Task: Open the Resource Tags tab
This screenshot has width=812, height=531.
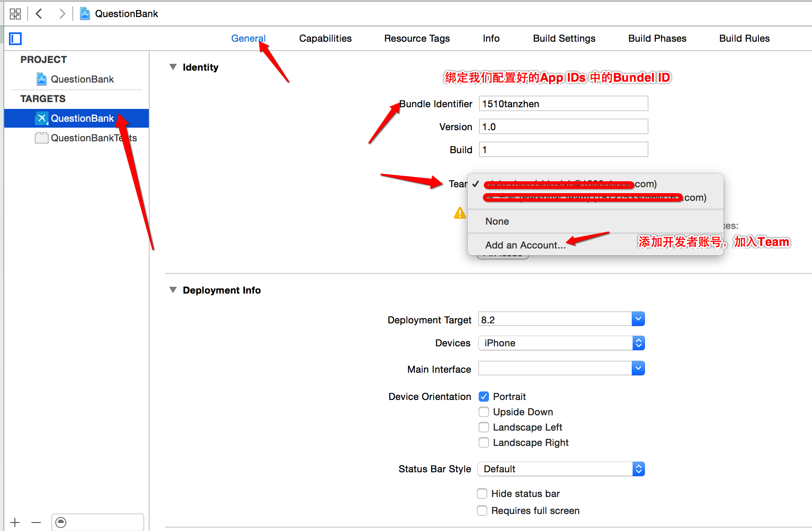Action: tap(417, 38)
